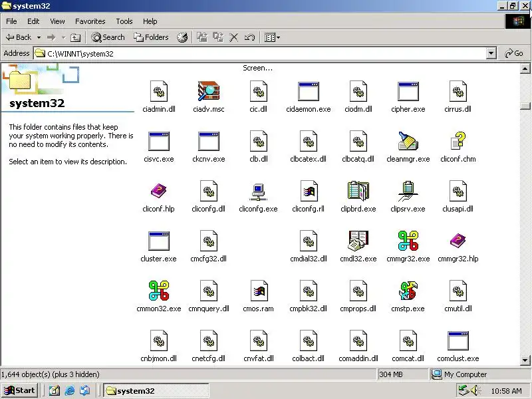Click the volume speaker tray icon
The image size is (532, 399).
coord(475,390)
